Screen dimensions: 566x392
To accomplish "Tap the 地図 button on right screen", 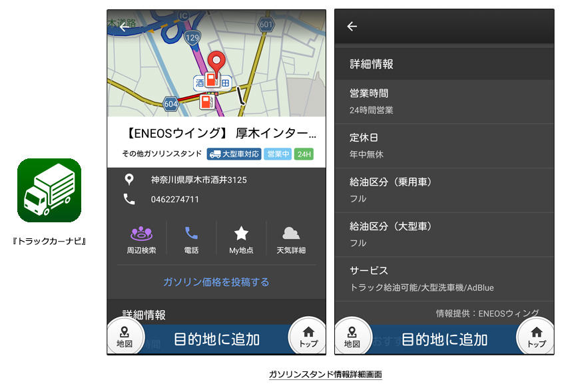I will [352, 337].
